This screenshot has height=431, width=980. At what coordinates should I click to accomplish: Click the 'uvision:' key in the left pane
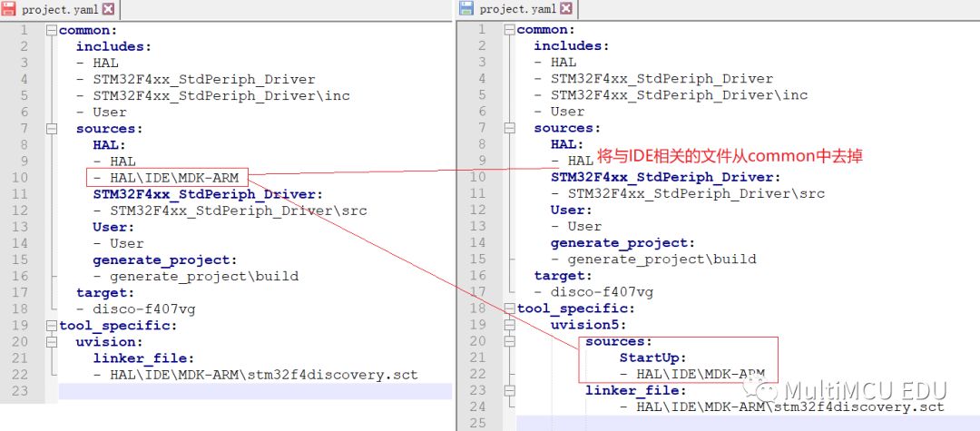tap(110, 342)
